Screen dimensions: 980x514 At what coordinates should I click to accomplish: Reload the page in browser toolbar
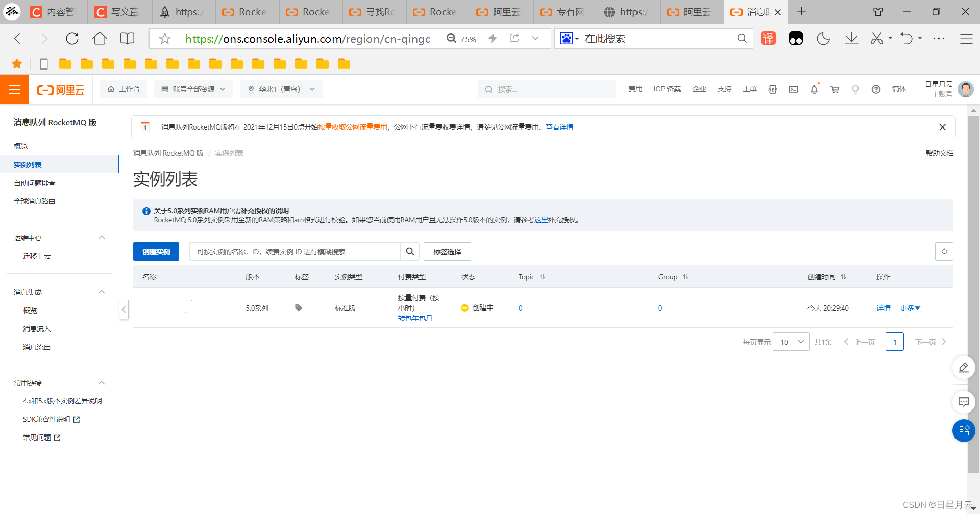tap(72, 39)
